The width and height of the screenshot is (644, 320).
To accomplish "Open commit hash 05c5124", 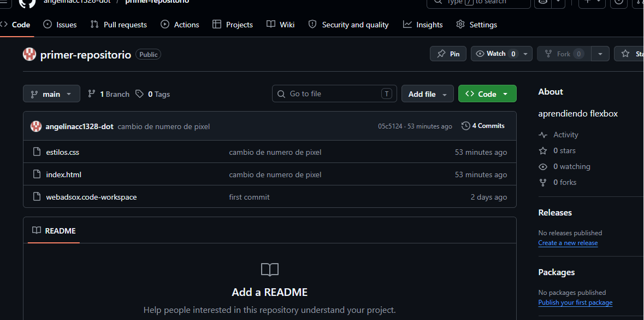I will 390,126.
